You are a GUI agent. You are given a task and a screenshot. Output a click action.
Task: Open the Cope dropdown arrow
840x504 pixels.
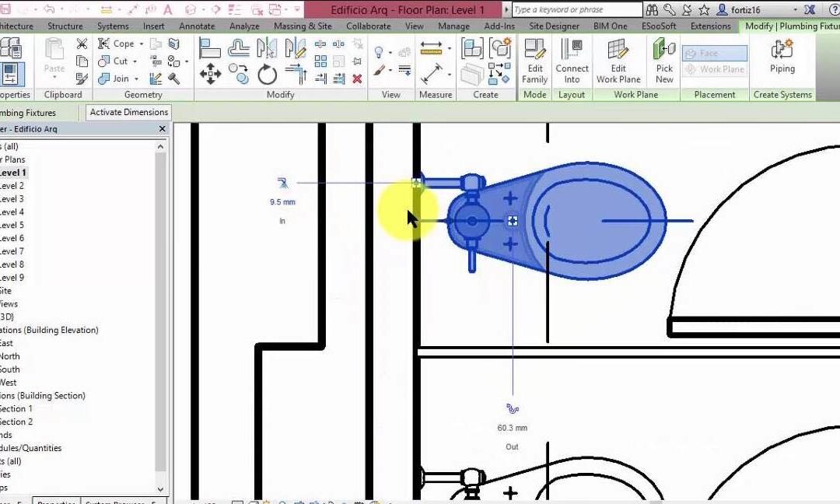[142, 44]
